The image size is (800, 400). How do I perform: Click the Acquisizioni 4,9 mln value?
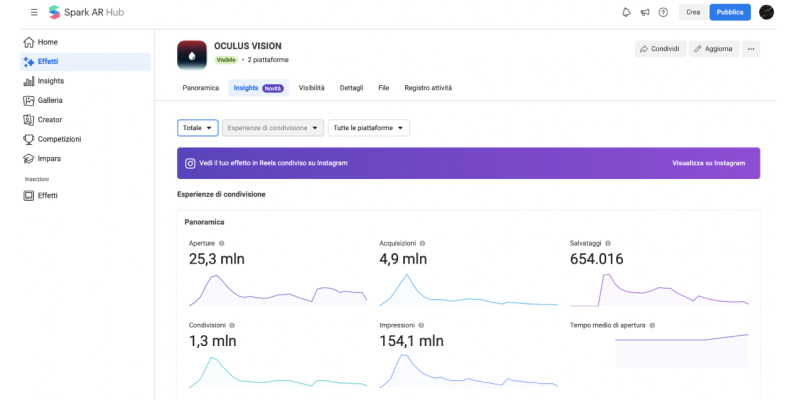403,259
